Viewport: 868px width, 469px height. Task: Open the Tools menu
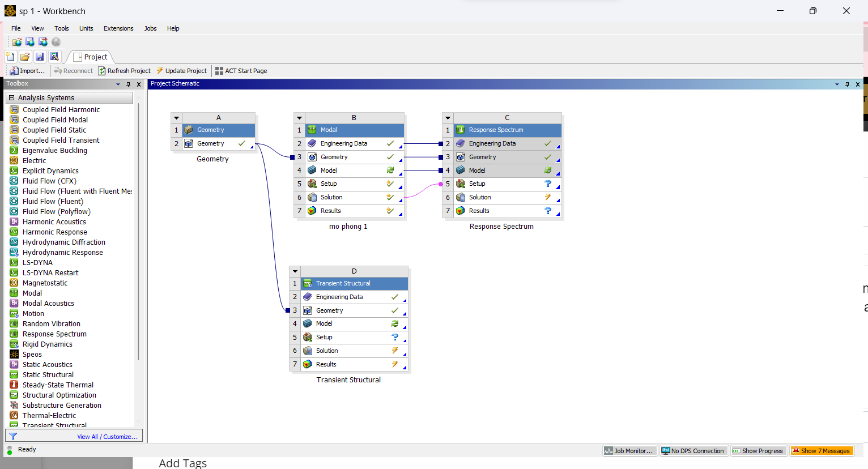tap(62, 28)
